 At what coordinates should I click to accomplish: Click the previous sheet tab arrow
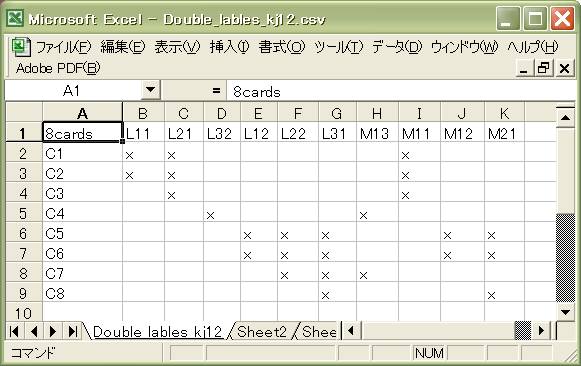tap(34, 331)
